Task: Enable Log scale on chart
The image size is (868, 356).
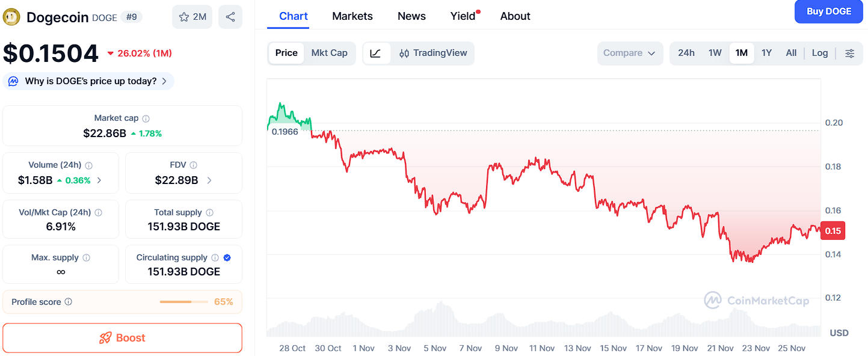Action: point(819,53)
